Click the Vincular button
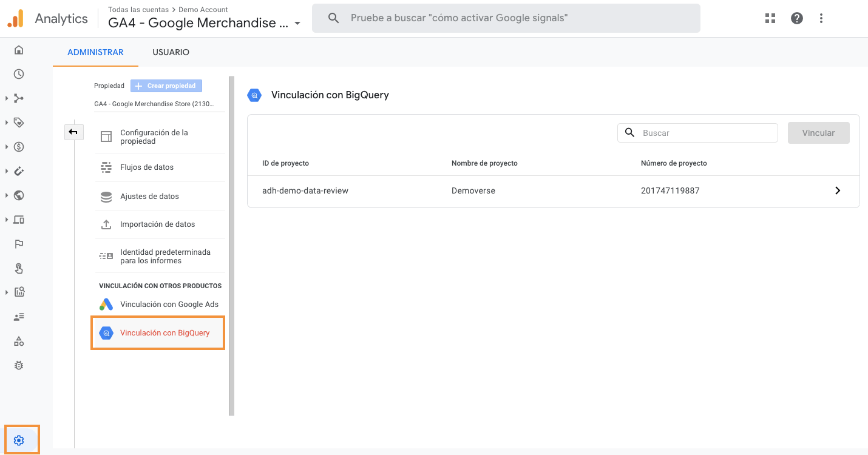Screen dimensions: 868x455 (818, 133)
